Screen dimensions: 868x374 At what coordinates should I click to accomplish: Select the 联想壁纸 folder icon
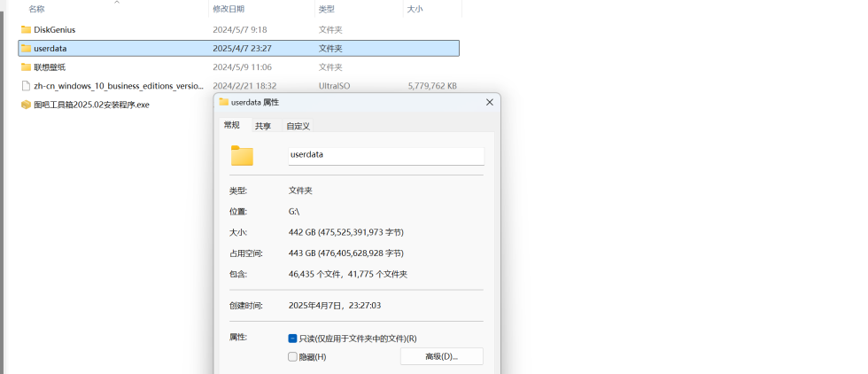26,67
